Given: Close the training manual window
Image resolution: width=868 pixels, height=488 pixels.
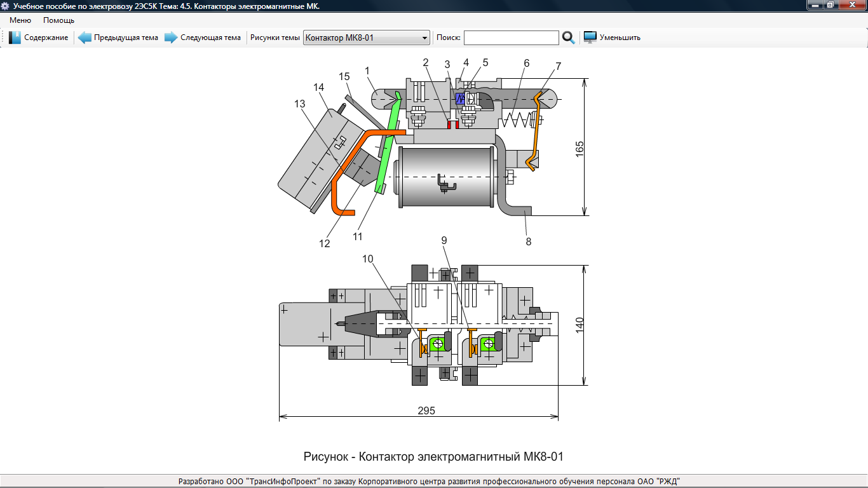Looking at the screenshot, I should pos(852,5).
